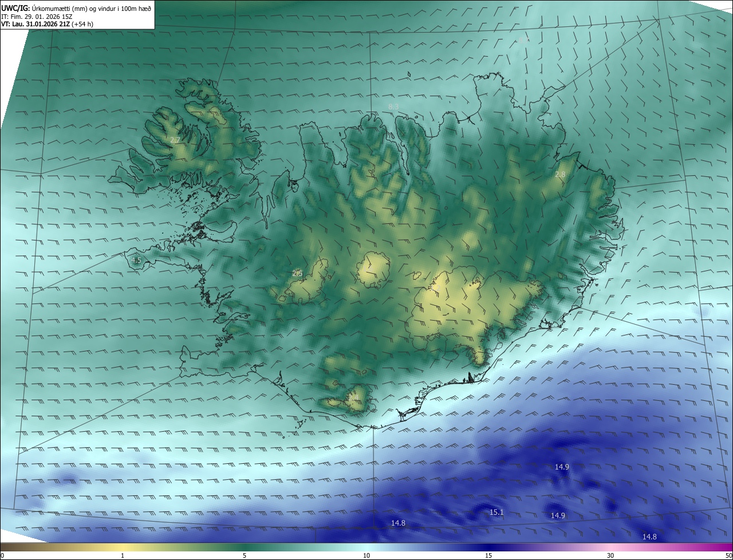Click the 4.5 value label on Snæfellsnes
This screenshot has width=733, height=560.
[136, 261]
